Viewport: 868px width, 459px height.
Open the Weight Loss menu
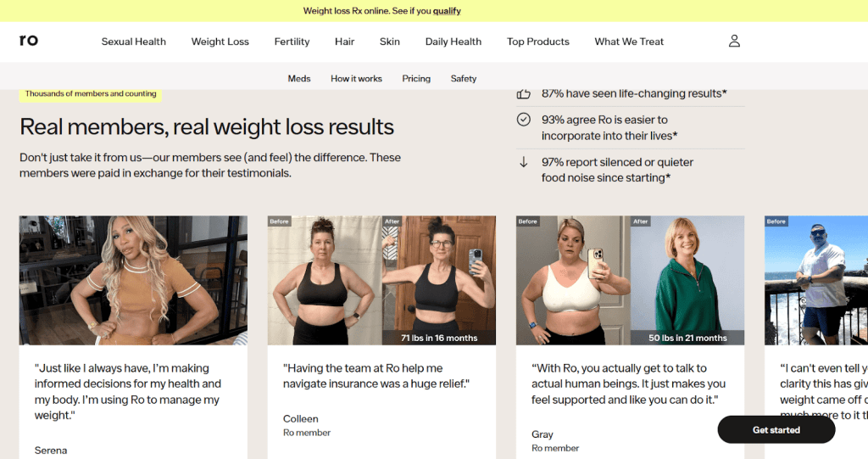tap(220, 42)
